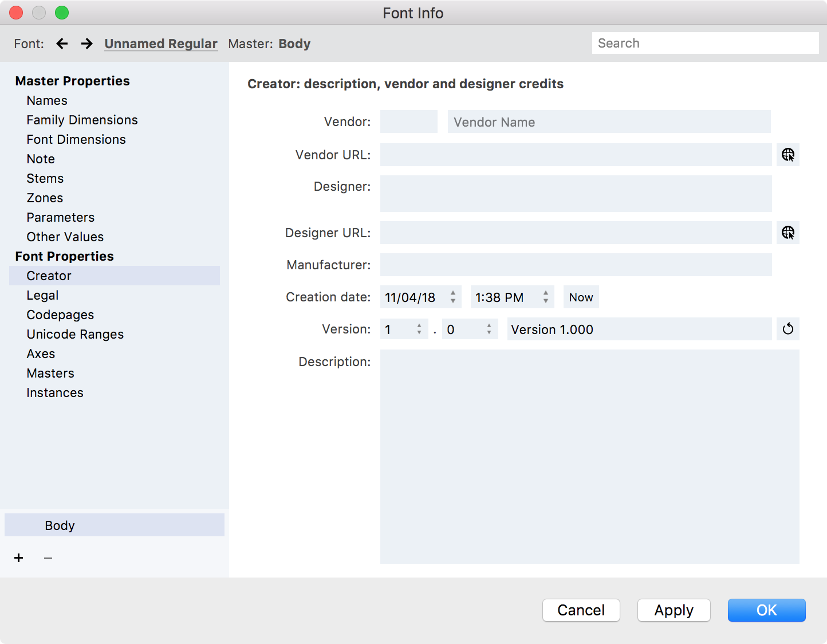Open the Other Values page
The image size is (827, 644).
[x=65, y=237]
